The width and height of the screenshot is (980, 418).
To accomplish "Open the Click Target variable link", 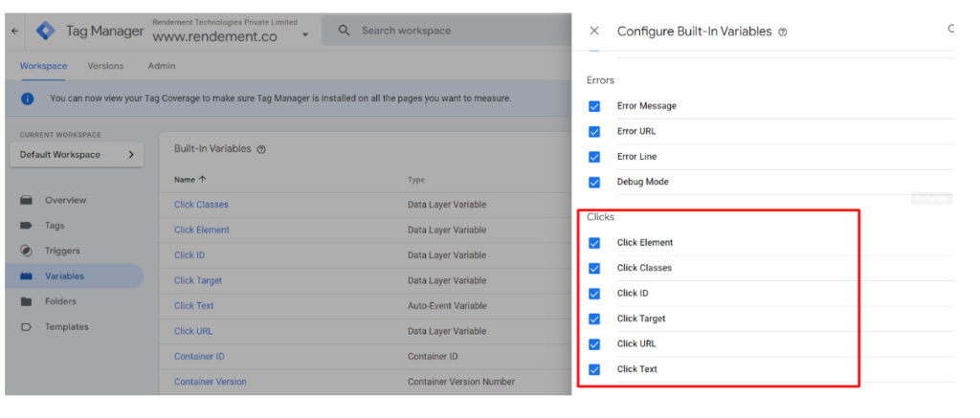I will [x=198, y=280].
